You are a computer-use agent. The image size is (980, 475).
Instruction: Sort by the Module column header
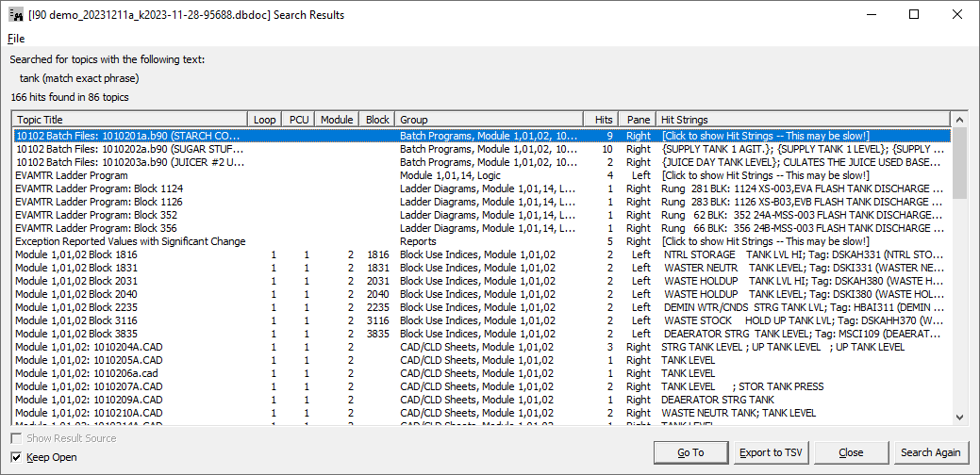(338, 119)
